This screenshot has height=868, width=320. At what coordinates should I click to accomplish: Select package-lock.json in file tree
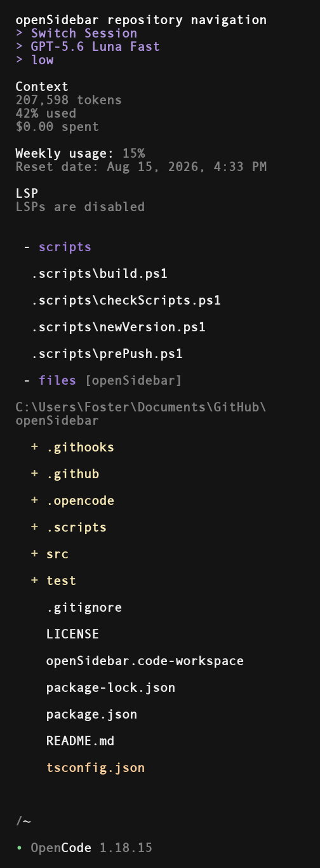click(110, 687)
